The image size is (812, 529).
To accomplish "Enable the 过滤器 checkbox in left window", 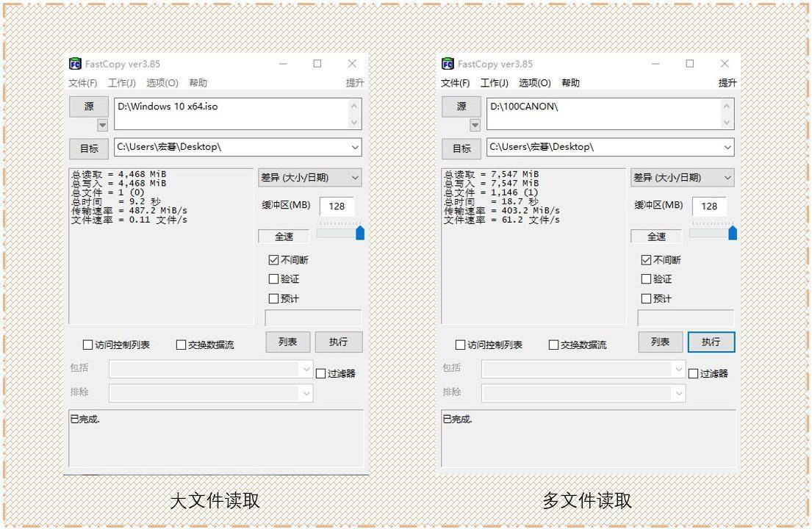I will 320,373.
